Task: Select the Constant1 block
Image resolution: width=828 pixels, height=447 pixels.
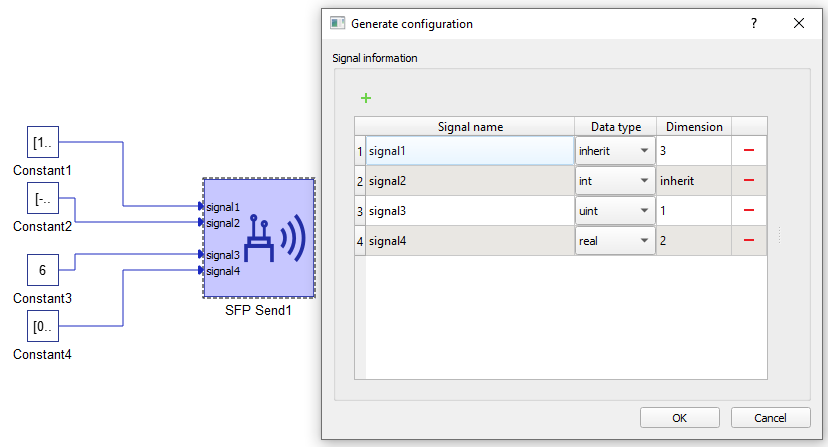Action: [42, 143]
